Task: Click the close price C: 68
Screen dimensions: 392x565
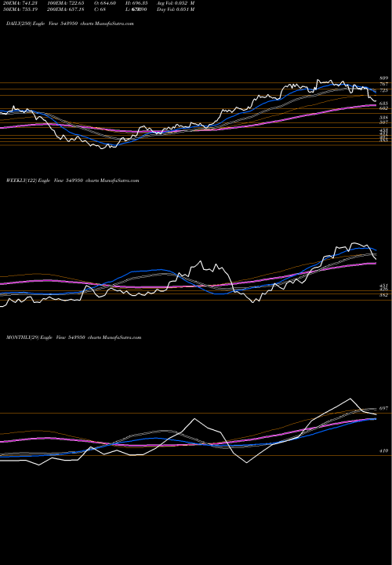Action: [x=100, y=9]
